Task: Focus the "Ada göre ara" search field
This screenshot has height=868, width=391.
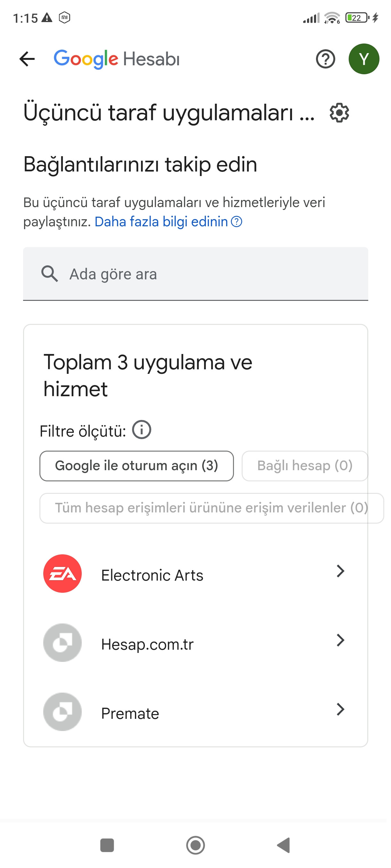Action: pyautogui.click(x=195, y=274)
